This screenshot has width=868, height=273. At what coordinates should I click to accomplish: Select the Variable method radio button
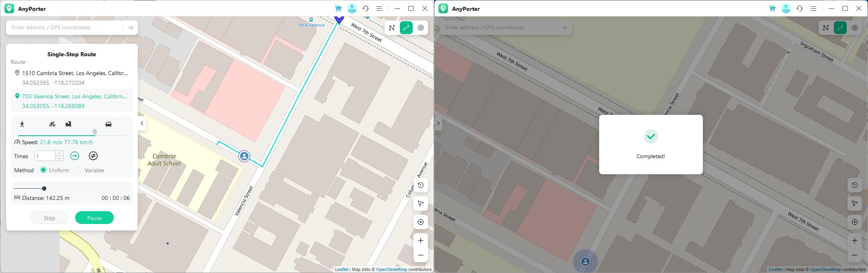pos(79,170)
